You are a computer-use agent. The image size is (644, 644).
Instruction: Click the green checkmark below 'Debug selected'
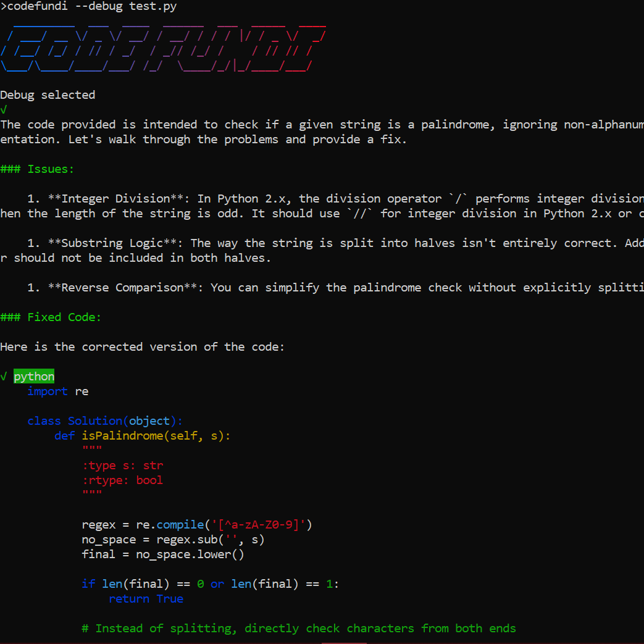tap(4, 110)
